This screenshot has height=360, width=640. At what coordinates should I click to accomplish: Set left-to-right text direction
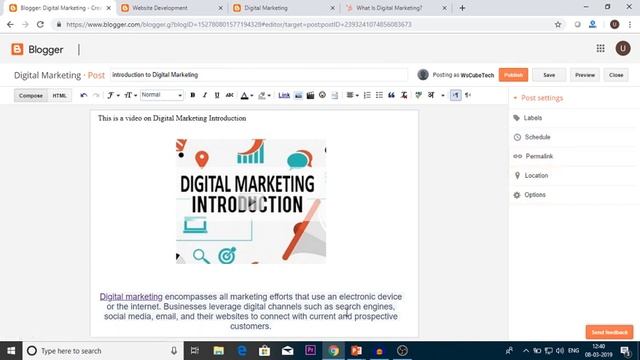coord(456,95)
